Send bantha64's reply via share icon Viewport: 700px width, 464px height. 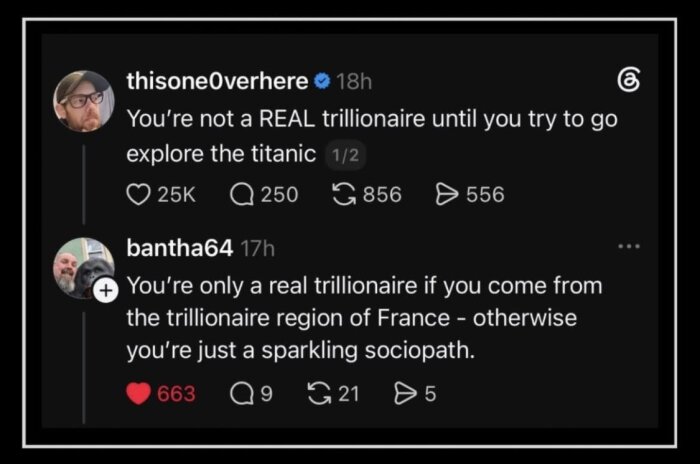click(405, 394)
